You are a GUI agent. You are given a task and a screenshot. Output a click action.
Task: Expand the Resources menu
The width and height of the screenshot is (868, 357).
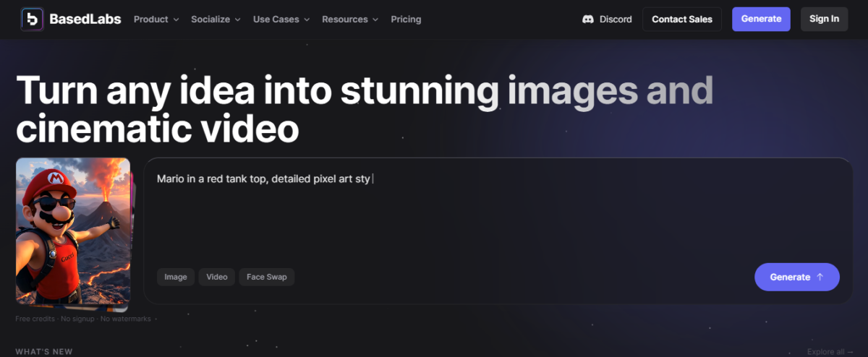tap(350, 20)
